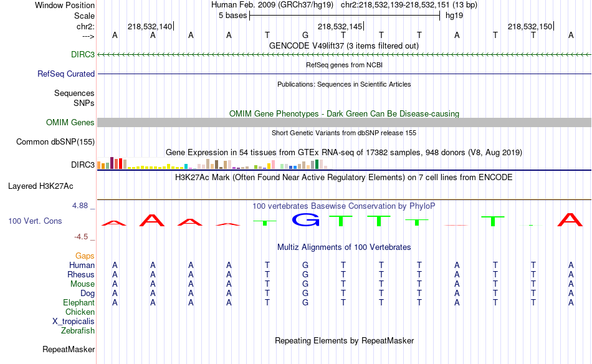The width and height of the screenshot is (592, 364).
Task: Click the chr2:218,532,139-218,532,151 position text
Action: pos(395,5)
